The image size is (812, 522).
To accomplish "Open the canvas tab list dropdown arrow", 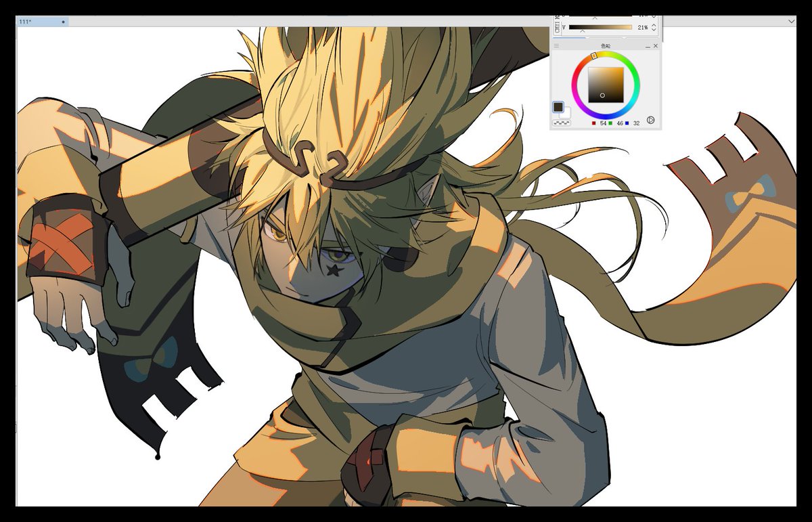I will 792,22.
